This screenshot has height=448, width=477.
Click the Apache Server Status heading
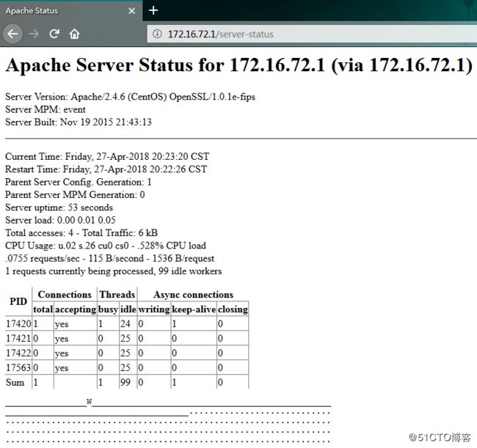(x=239, y=65)
